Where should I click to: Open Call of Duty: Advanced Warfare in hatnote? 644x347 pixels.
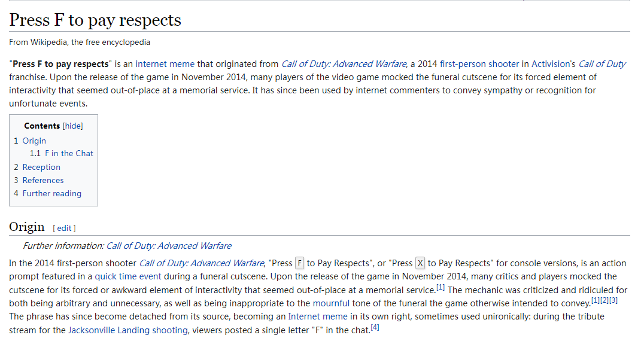(169, 246)
